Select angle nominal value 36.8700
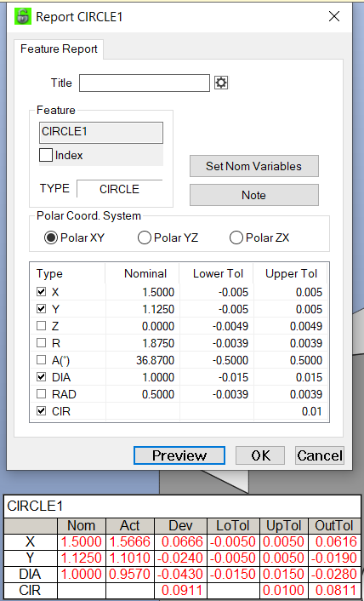This screenshot has height=601, width=364. click(x=155, y=360)
